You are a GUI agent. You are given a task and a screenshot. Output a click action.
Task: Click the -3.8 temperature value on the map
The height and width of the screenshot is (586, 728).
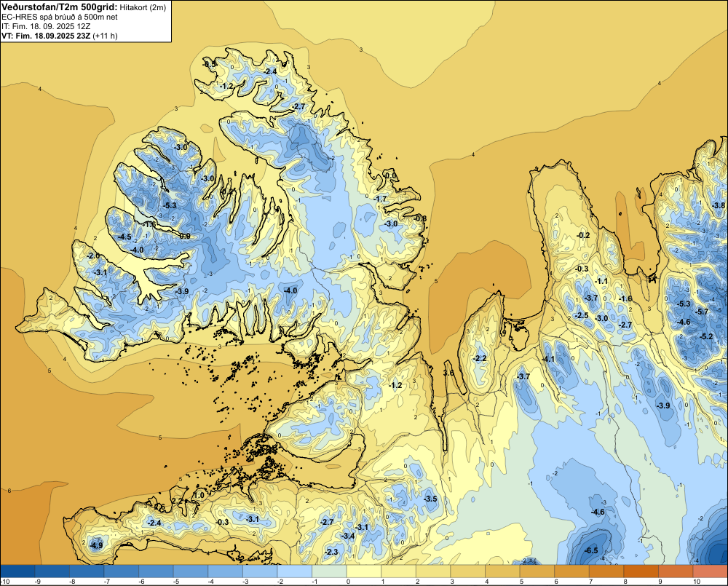(719, 205)
